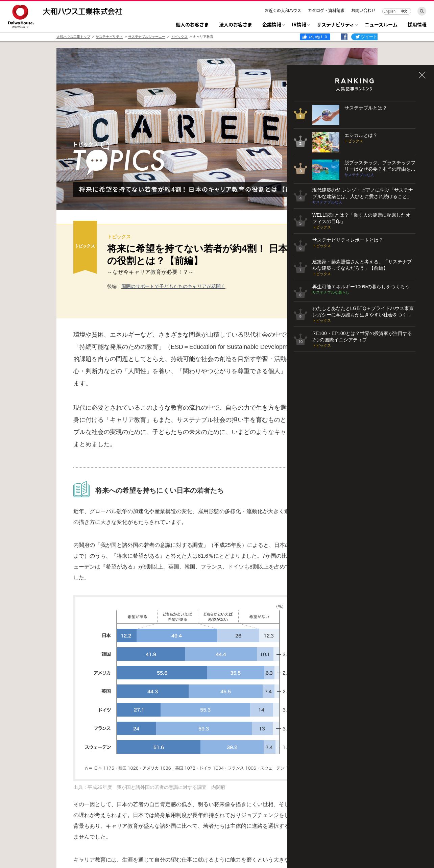This screenshot has width=434, height=868.
Task: Click the open book section icon
Action: coord(81,489)
